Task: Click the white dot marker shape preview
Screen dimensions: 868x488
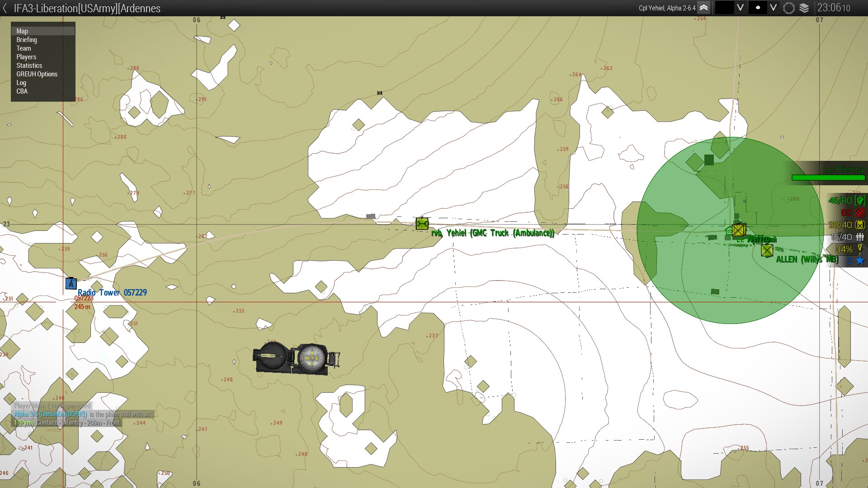Action: 758,8
